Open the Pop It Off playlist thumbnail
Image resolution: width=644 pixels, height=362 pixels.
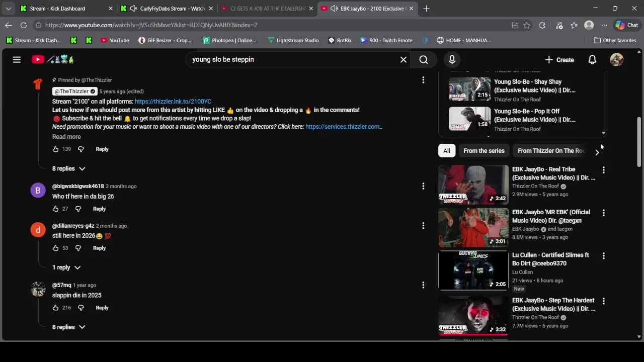click(x=469, y=119)
